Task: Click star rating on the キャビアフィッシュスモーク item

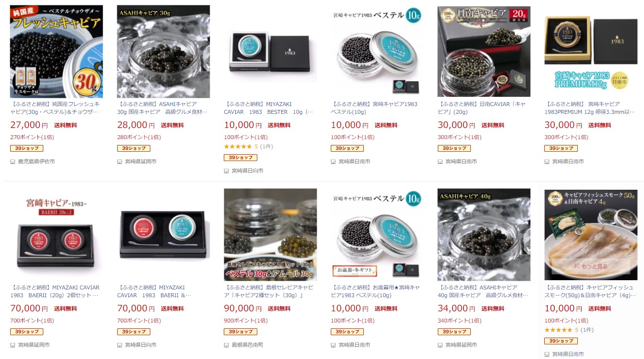Action: [558, 330]
